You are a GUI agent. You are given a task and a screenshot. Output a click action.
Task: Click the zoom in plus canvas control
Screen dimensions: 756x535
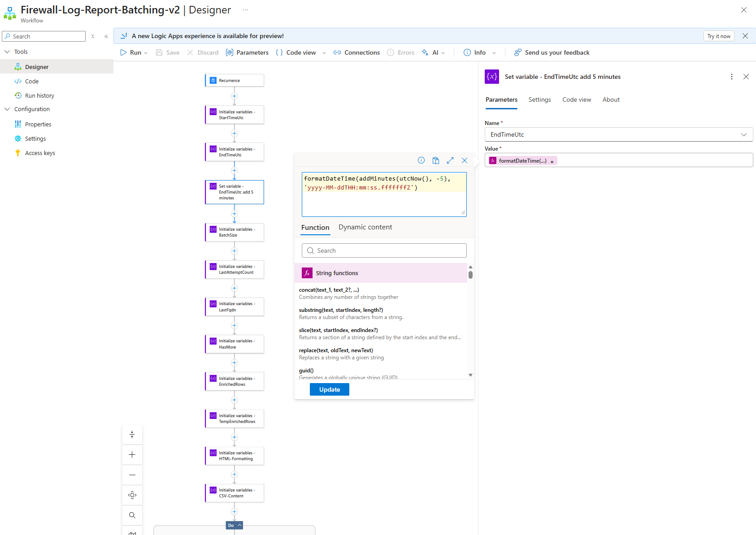[132, 455]
